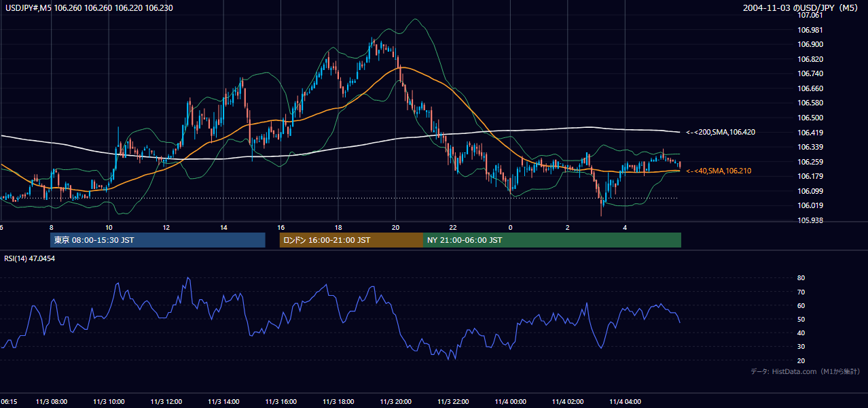The image size is (868, 408).
Task: Click hour label 22 under price chart
Action: [x=453, y=227]
